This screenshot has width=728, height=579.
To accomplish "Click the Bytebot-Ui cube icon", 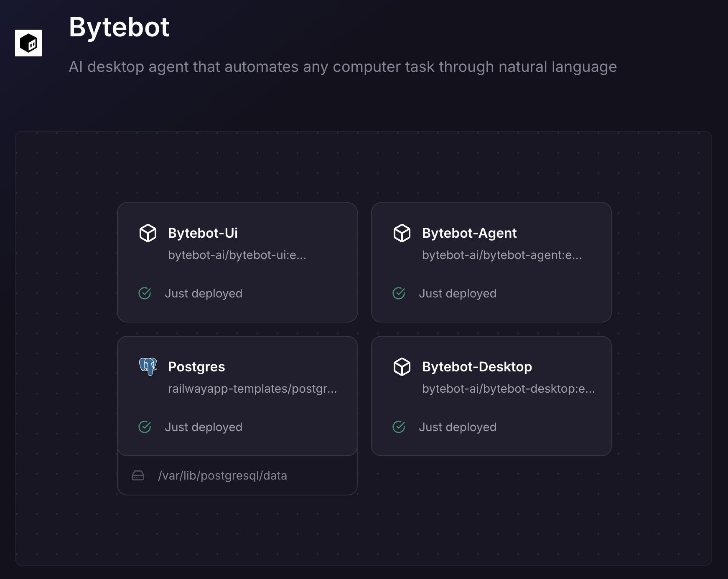I will (x=148, y=233).
